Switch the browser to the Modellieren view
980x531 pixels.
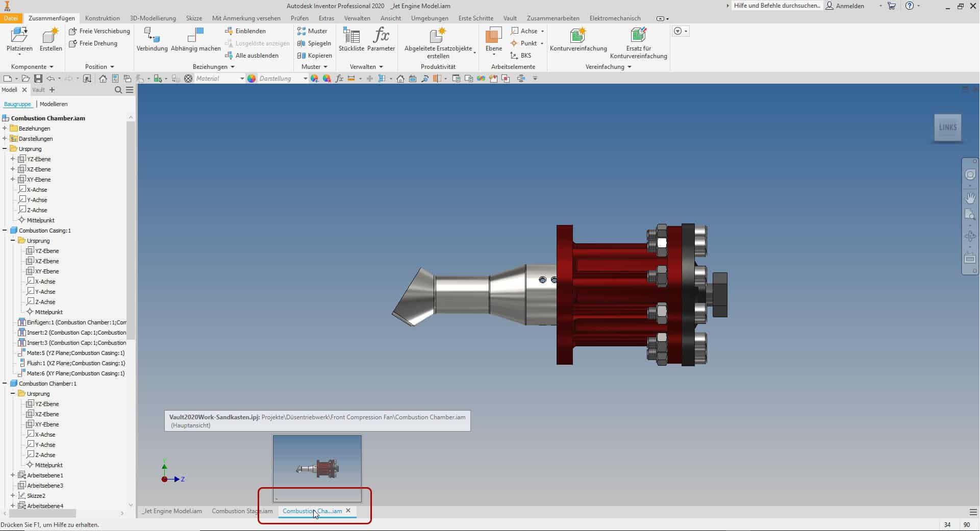[x=54, y=104]
